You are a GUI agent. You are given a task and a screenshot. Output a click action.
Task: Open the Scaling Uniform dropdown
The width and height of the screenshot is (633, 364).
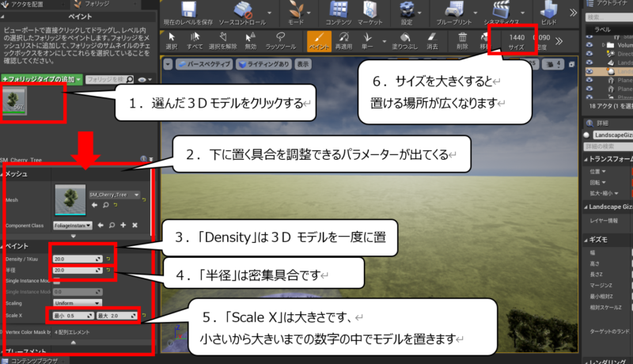(77, 302)
